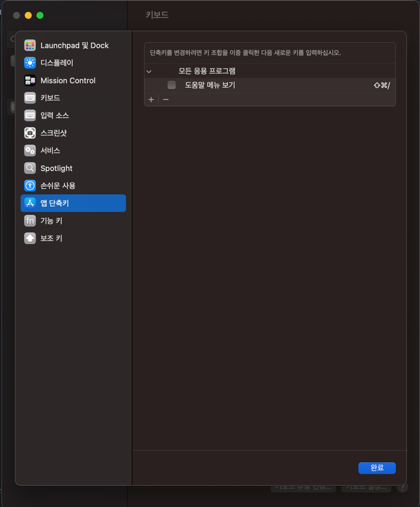This screenshot has width=420, height=507.
Task: Add a new shortcut with plus button
Action: (151, 100)
